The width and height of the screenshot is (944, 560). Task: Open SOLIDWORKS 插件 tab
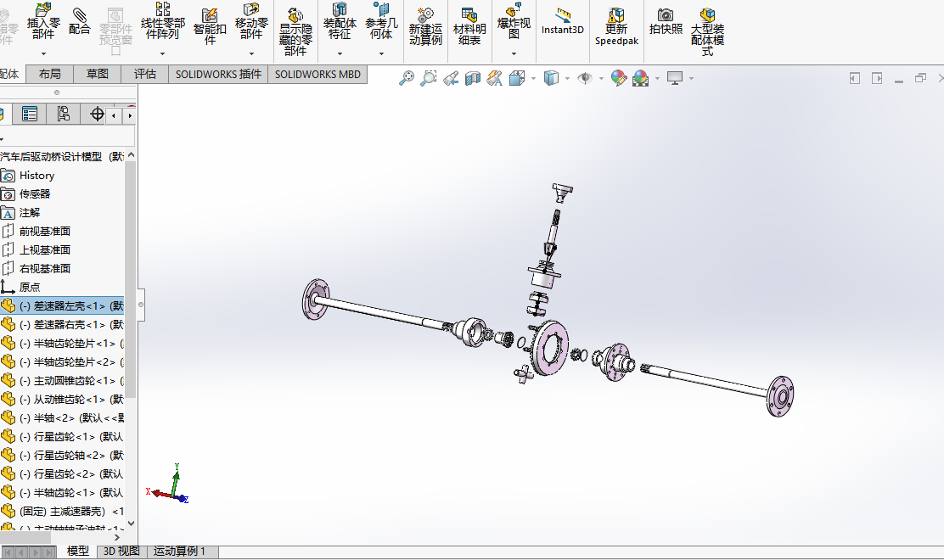click(218, 74)
